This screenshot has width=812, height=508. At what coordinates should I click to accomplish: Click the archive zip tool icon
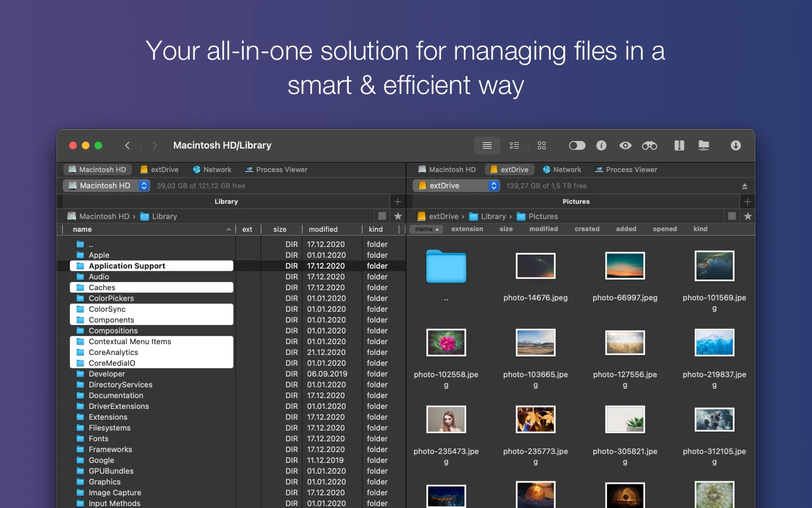tap(679, 145)
